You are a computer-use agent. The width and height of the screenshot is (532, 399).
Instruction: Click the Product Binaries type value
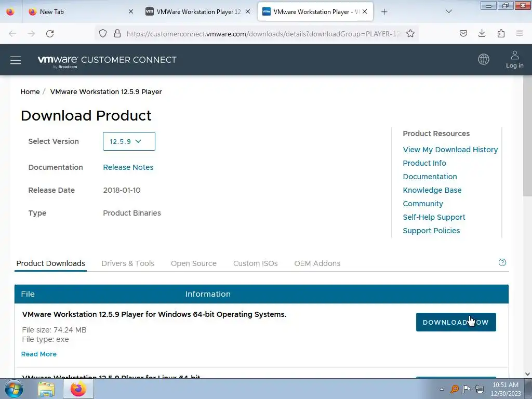point(132,213)
